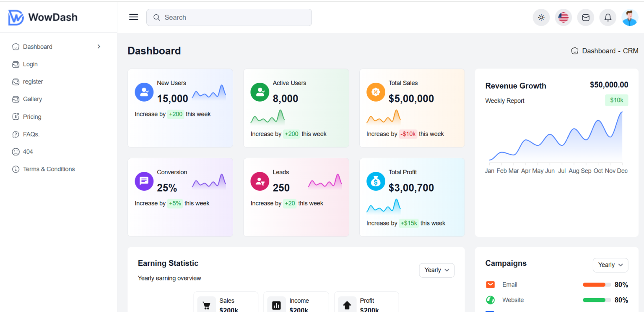Open the US flag language selector

[563, 18]
